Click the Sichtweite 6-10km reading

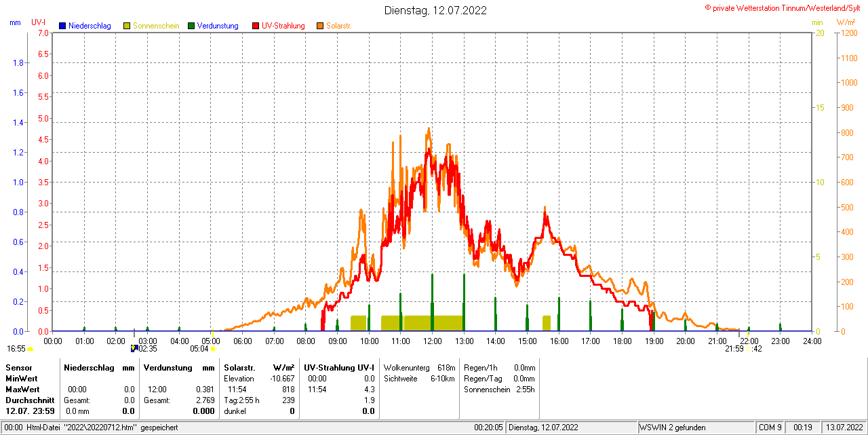click(x=419, y=379)
